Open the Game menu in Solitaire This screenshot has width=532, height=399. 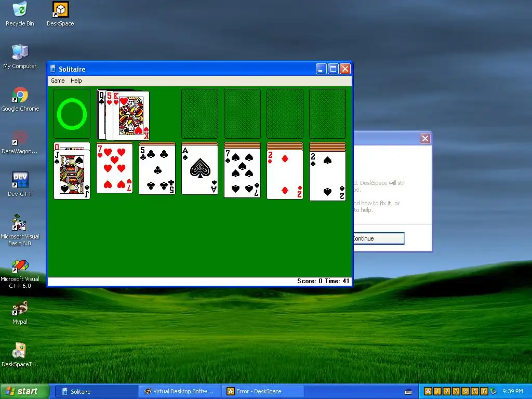pos(57,81)
